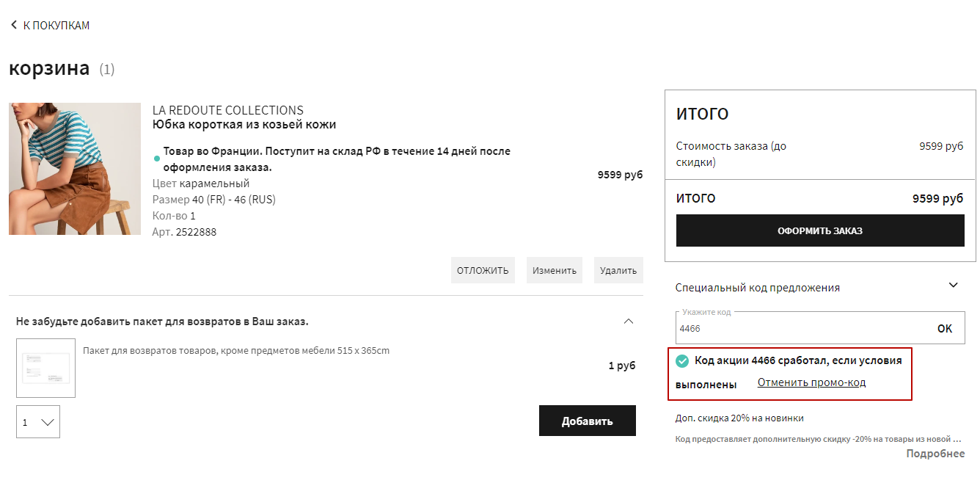980x494 pixels.
Task: Click the LA REDOUTE COLLECTIONS brand name
Action: tap(227, 110)
